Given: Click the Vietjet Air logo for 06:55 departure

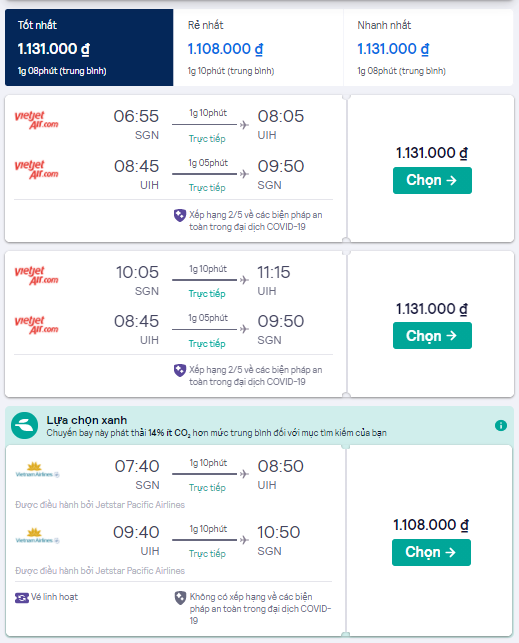Looking at the screenshot, I should 36,120.
